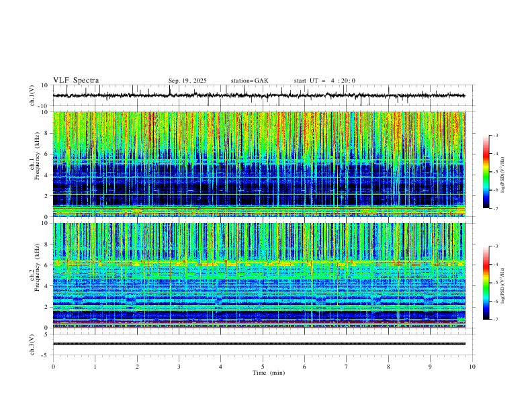Click the "2" kHz tick on ch.1 frequency axis

pos(46,195)
